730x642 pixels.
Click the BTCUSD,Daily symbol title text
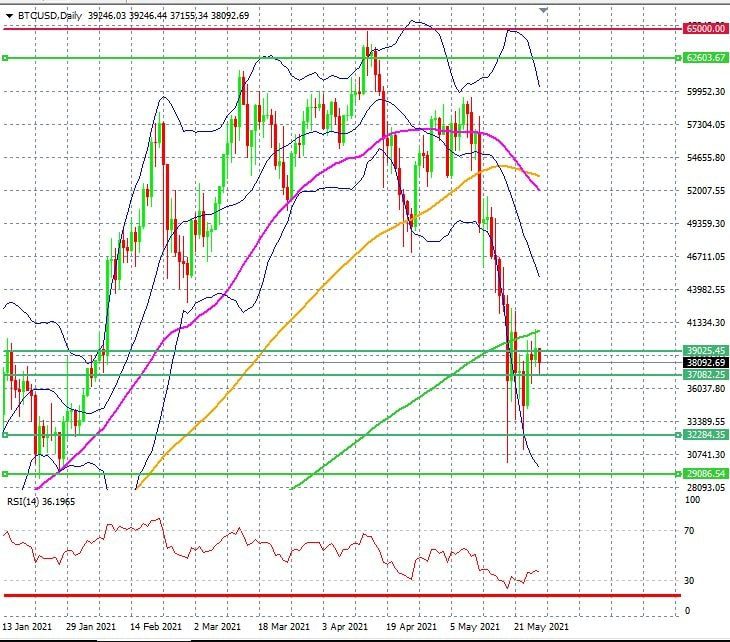[50, 16]
